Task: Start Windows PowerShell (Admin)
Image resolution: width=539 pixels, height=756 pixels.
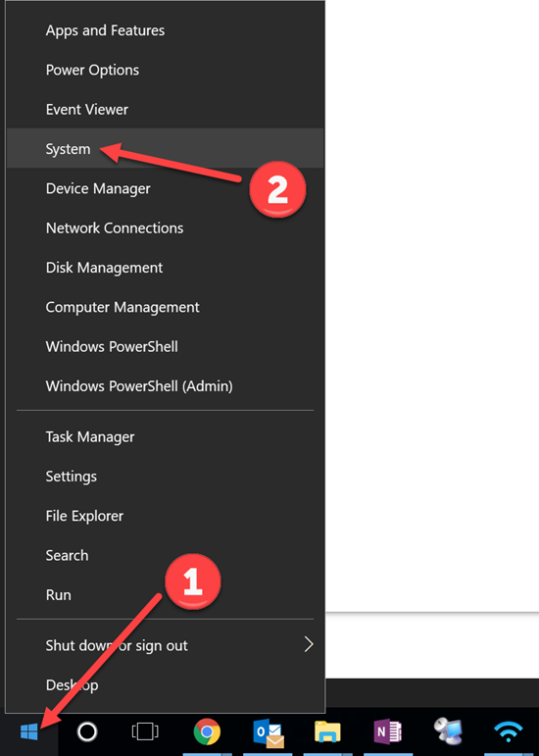Action: [x=166, y=386]
